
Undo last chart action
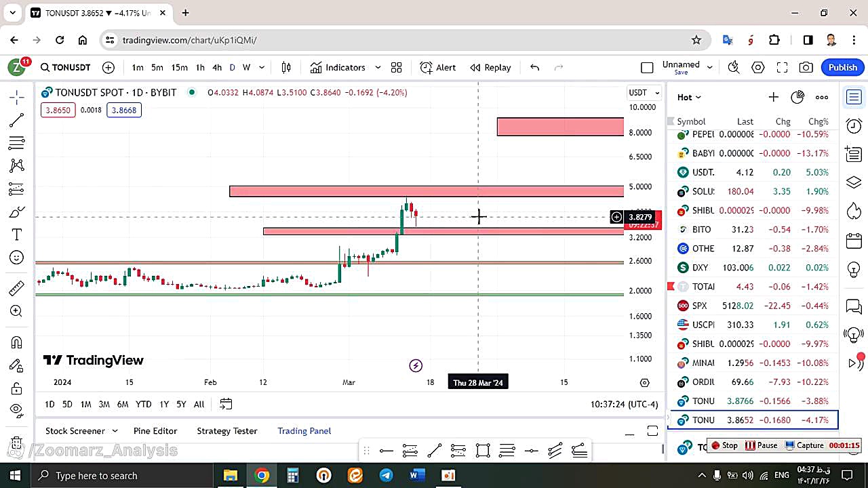coord(534,67)
